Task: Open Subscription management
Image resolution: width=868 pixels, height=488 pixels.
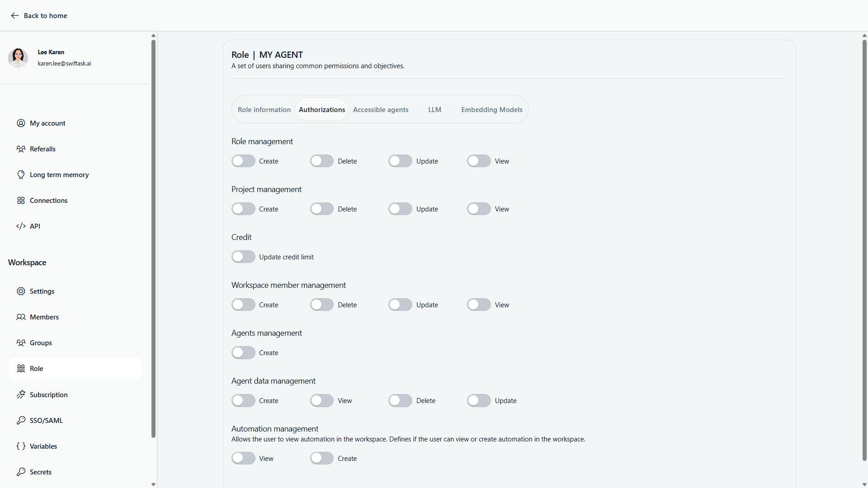Action: coord(48,394)
